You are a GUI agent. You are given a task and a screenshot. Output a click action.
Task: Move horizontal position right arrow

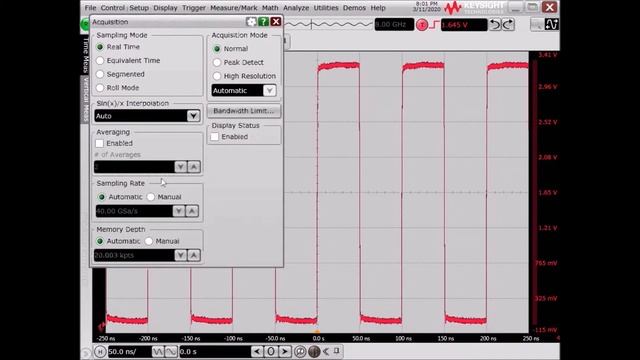click(x=284, y=351)
